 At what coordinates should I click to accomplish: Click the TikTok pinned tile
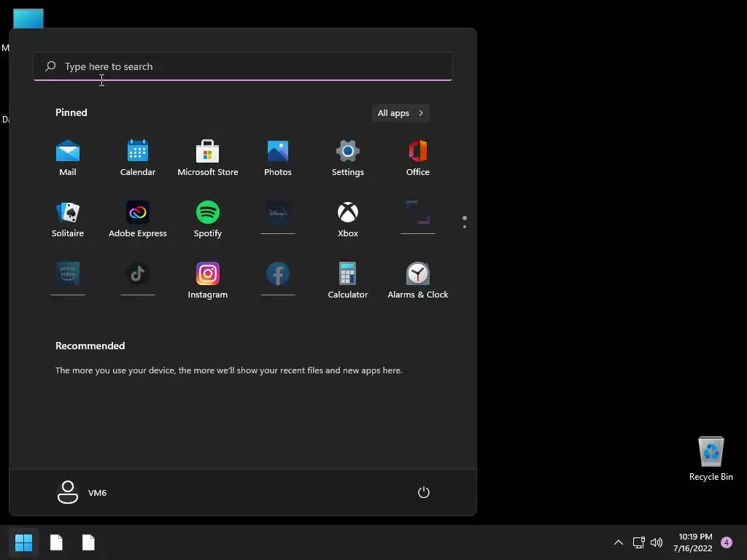coord(138,279)
